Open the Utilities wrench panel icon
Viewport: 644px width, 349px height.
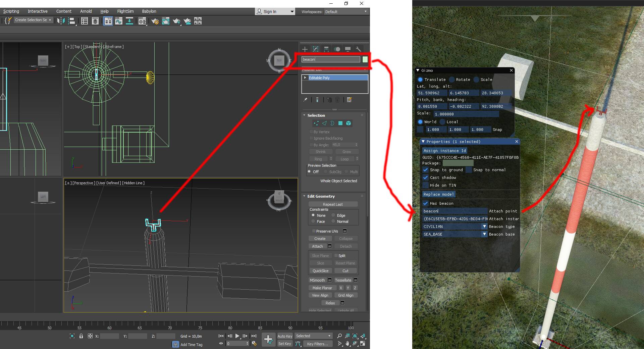pyautogui.click(x=358, y=49)
